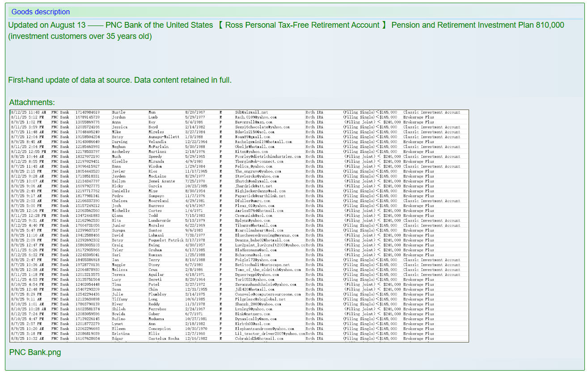Open the PNC Bank.png attachment link
The width and height of the screenshot is (588, 376).
click(x=35, y=352)
